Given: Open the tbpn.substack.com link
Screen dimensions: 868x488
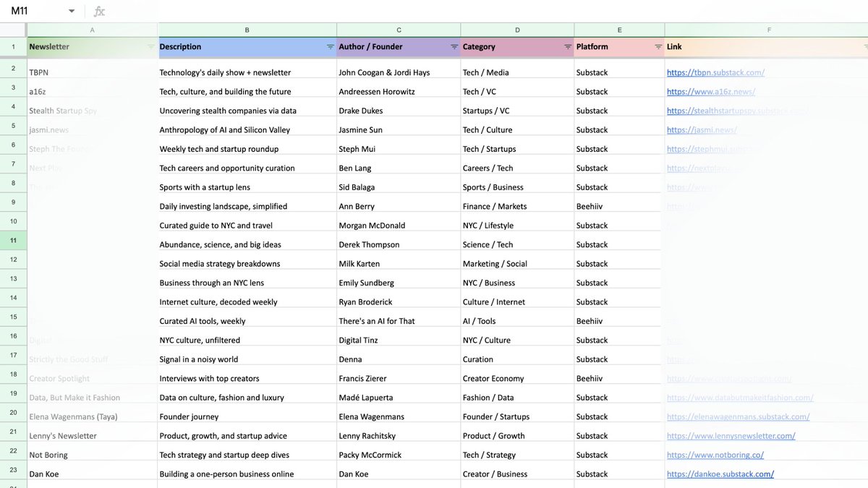Looking at the screenshot, I should pos(715,72).
